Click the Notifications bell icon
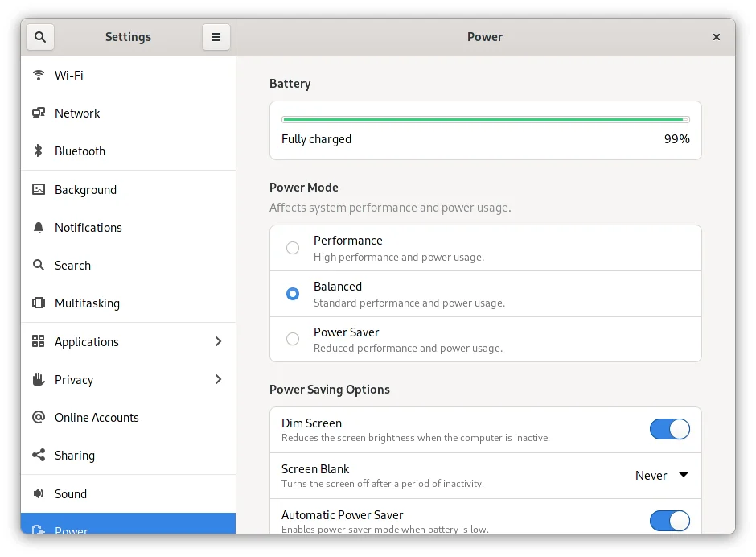 [x=39, y=227]
